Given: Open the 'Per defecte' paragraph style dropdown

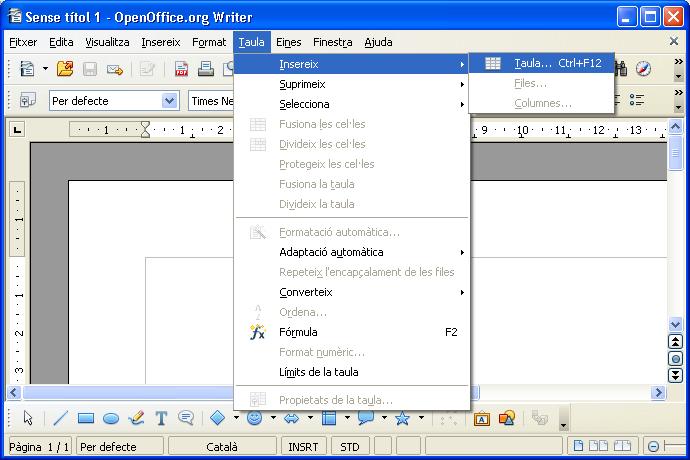Looking at the screenshot, I should pos(169,101).
